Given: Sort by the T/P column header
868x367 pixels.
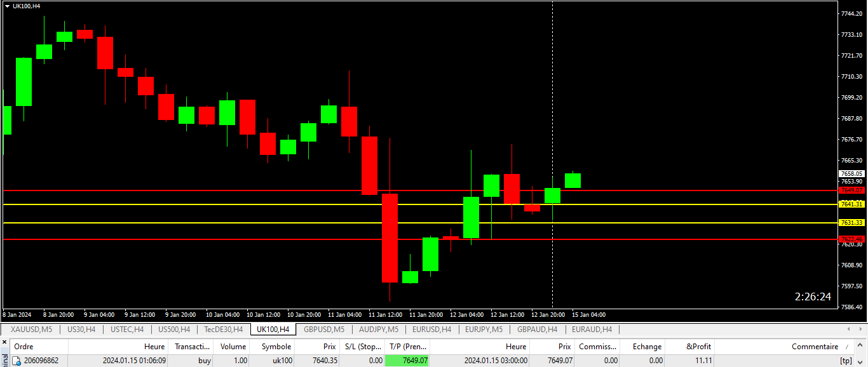Looking at the screenshot, I should click(x=407, y=347).
